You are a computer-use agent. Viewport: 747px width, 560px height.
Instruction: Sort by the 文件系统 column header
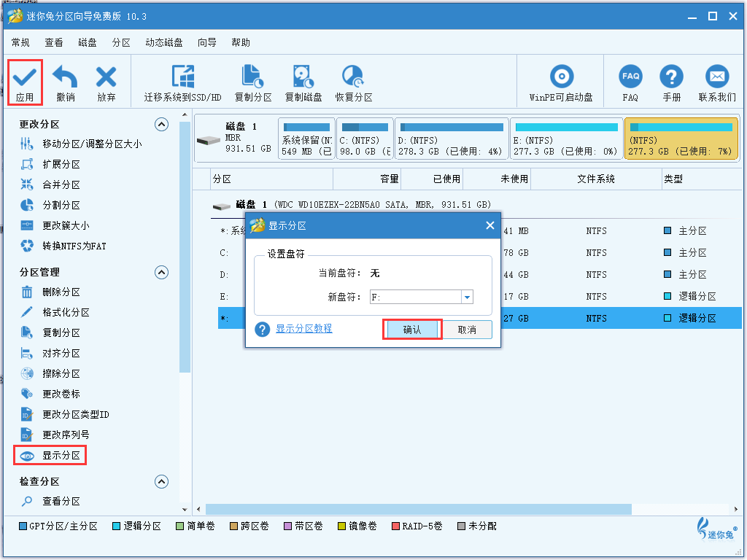point(596,179)
